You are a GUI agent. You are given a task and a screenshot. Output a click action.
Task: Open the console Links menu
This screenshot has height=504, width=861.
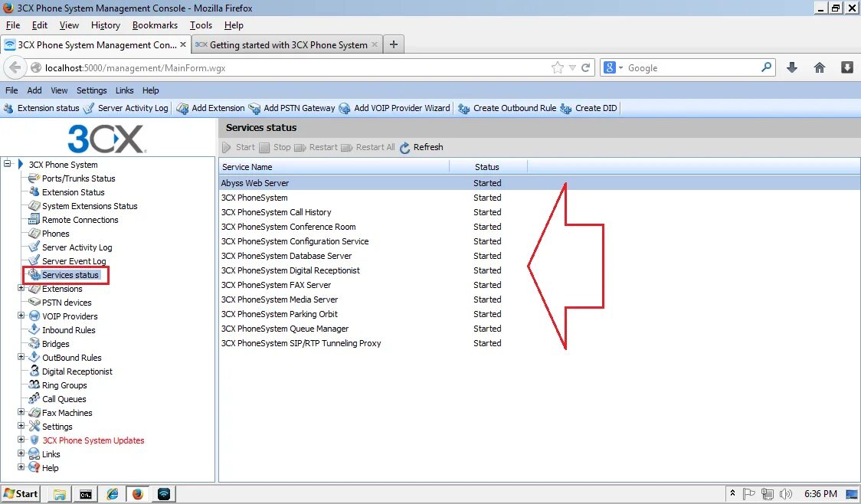click(x=124, y=90)
